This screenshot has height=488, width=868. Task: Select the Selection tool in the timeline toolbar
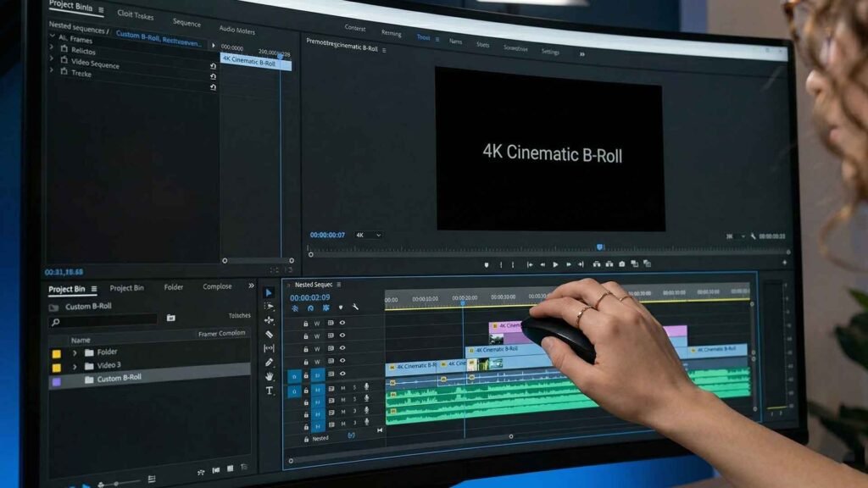270,292
